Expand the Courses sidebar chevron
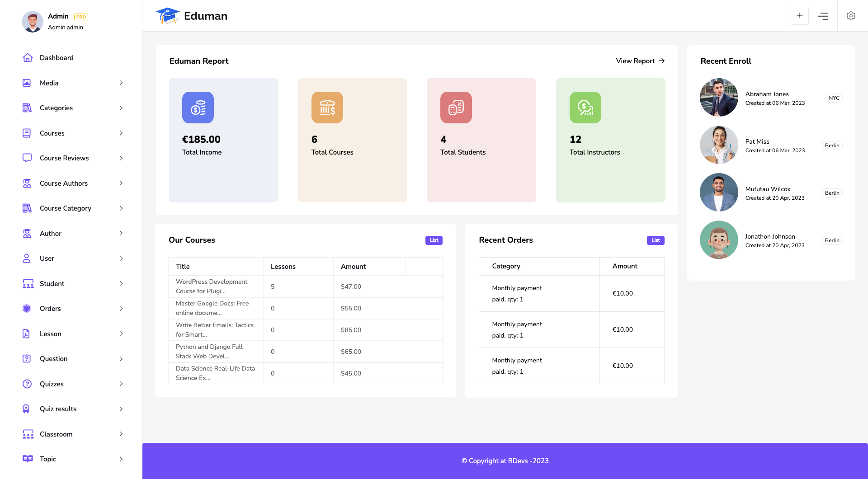 [121, 133]
